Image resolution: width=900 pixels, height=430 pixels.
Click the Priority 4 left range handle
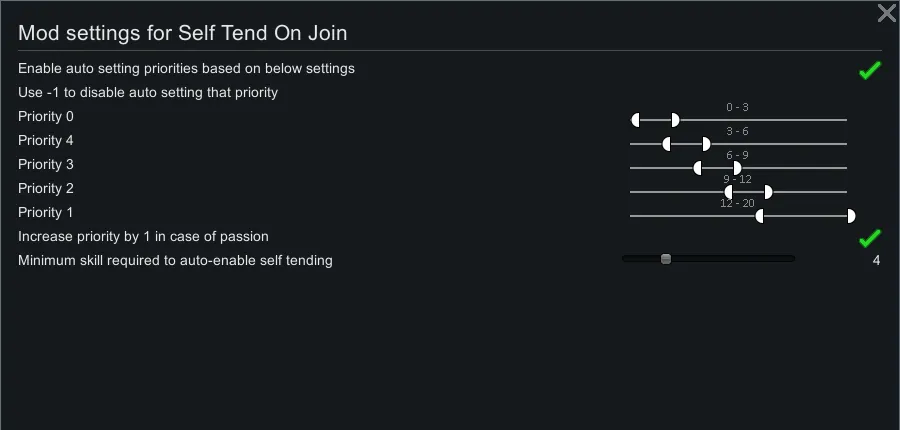point(667,144)
